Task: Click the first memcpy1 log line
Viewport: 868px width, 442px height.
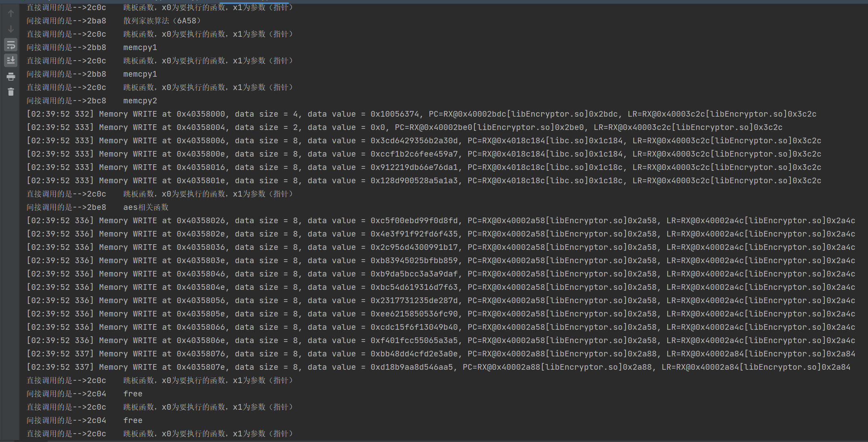Action: coord(140,47)
